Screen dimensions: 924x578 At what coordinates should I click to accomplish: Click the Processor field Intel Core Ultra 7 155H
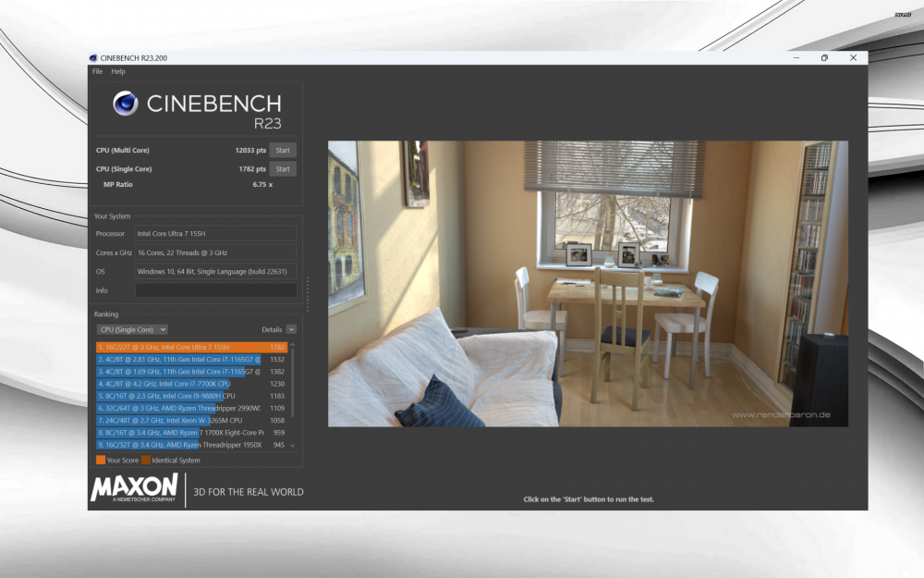[215, 234]
